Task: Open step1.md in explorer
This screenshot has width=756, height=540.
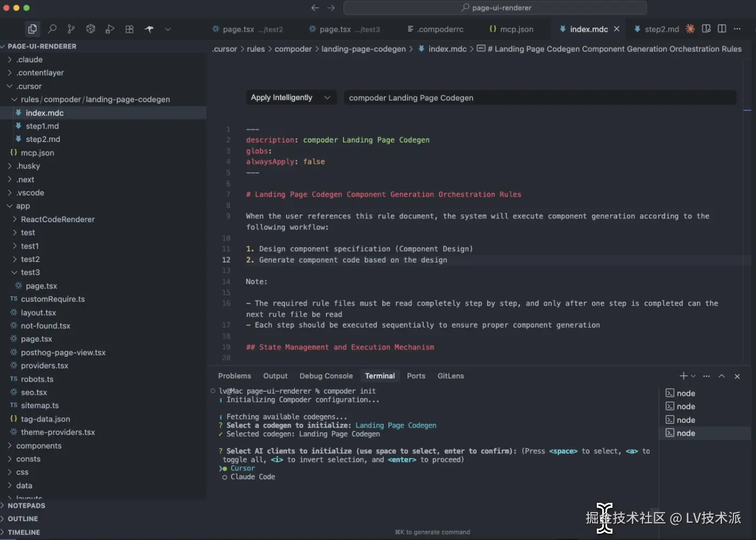Action: [x=103, y=126]
